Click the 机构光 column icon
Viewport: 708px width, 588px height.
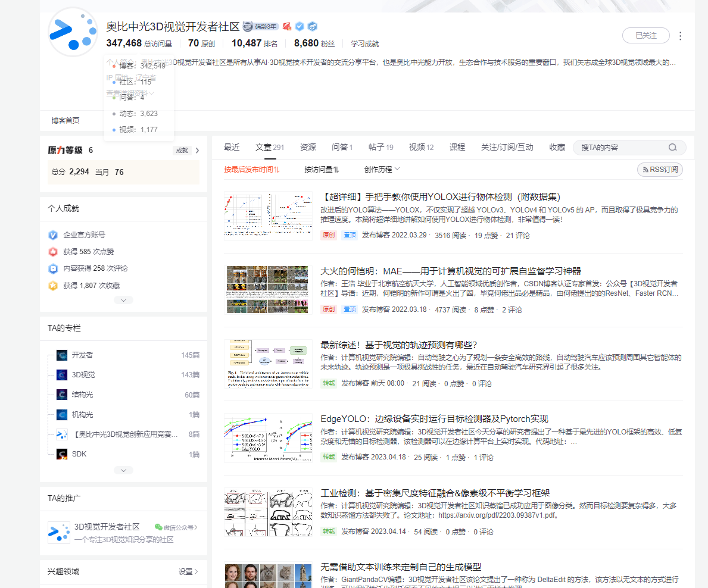point(62,415)
